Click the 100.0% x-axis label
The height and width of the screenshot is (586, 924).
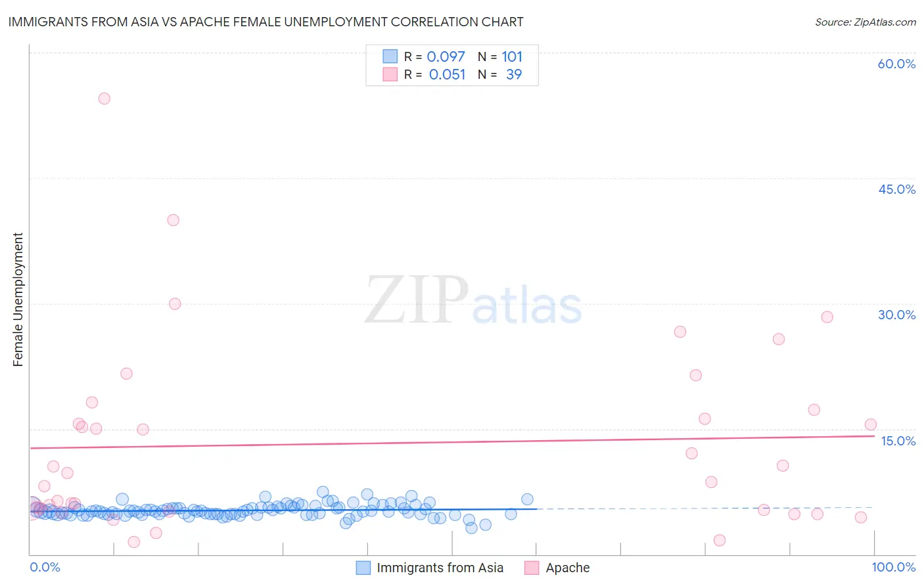point(893,567)
